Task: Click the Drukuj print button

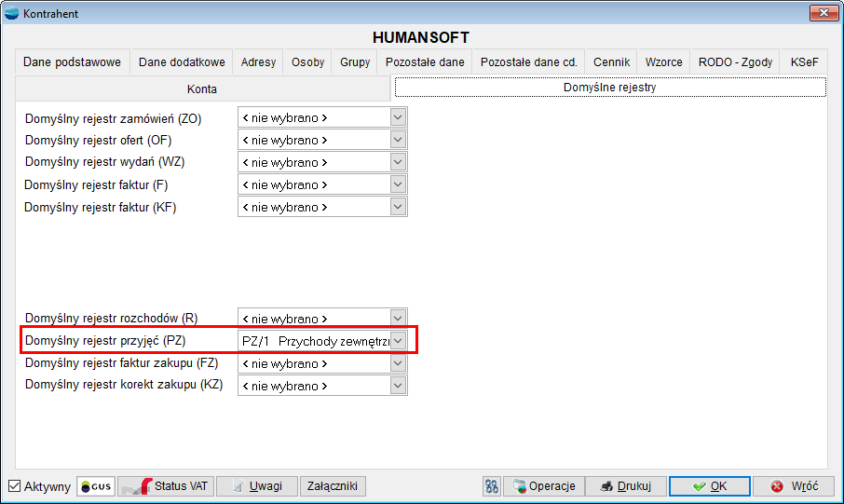Action: (626, 486)
